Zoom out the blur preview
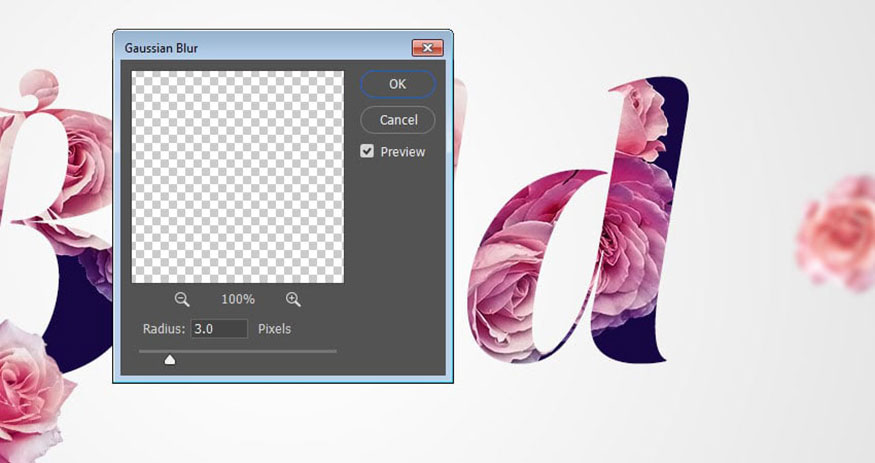The image size is (875, 463). tap(182, 300)
